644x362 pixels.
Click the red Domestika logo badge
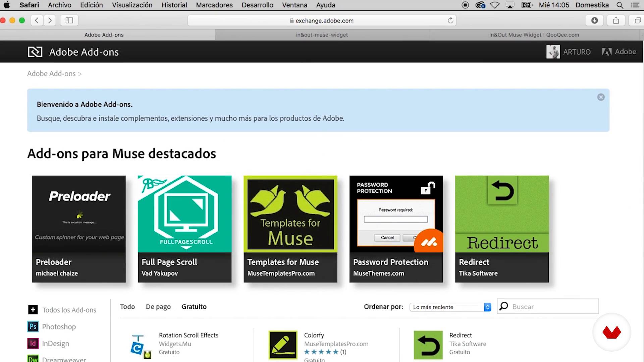pyautogui.click(x=612, y=332)
